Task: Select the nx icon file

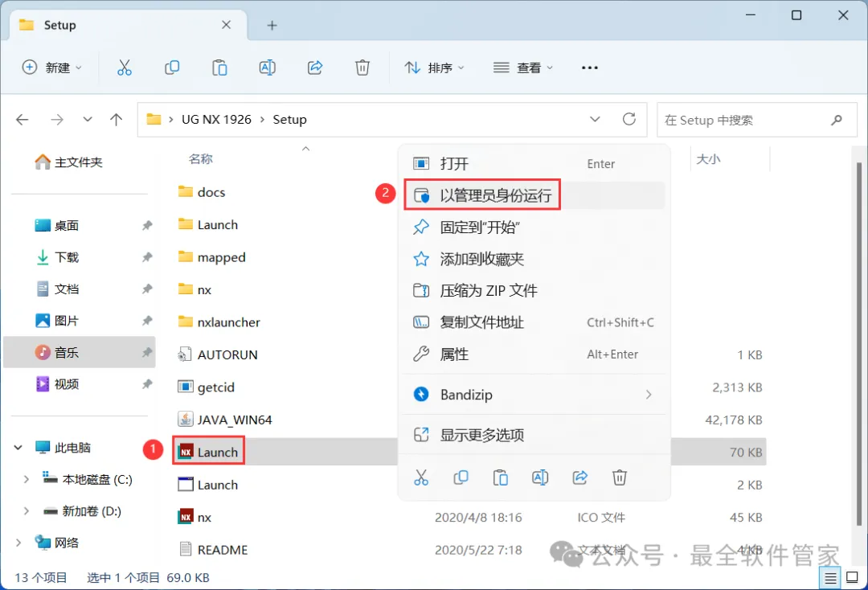Action: 194,517
